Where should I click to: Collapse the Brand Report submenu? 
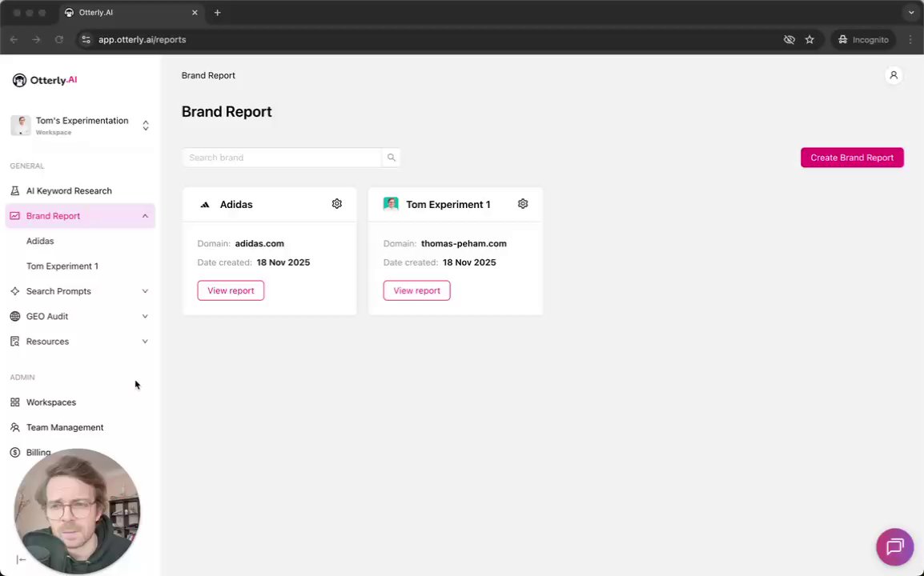pos(145,216)
